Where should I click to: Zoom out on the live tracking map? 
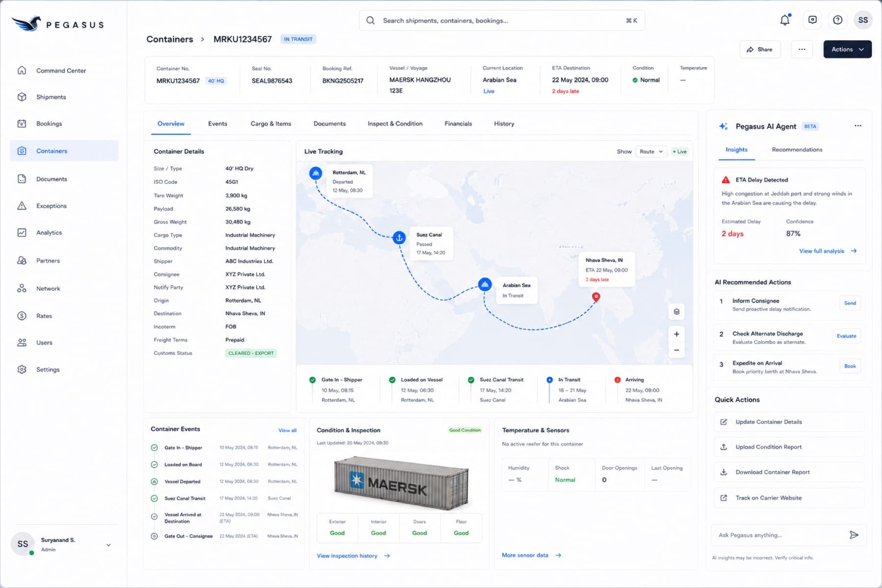coord(677,350)
